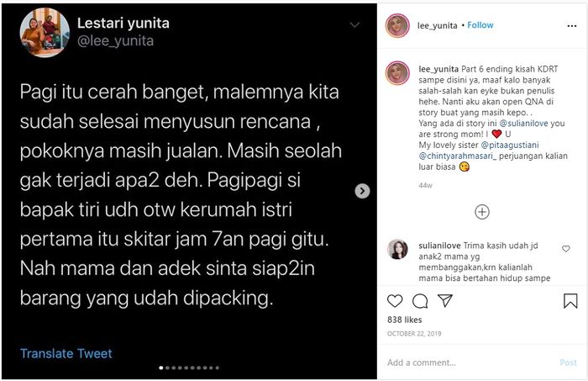The width and height of the screenshot is (588, 381).
Task: Open comments with the speech bubble icon
Action: coord(420,300)
